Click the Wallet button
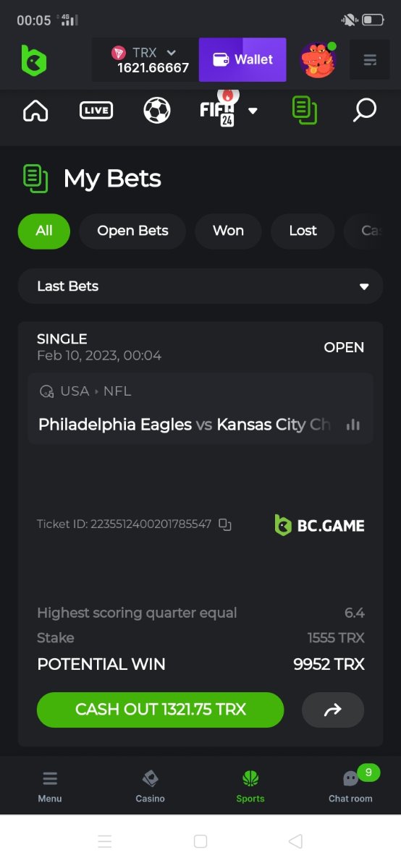 point(242,59)
